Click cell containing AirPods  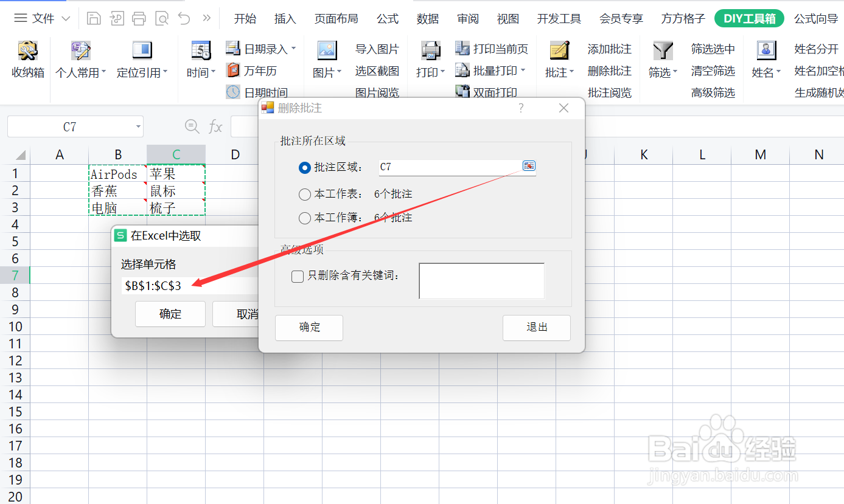click(118, 174)
